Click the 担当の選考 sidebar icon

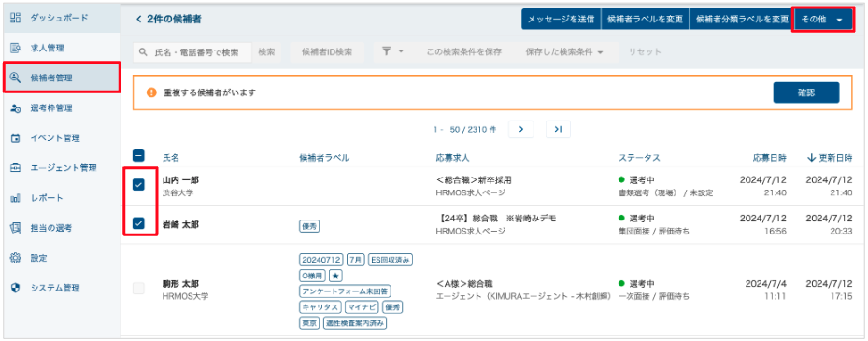click(16, 228)
